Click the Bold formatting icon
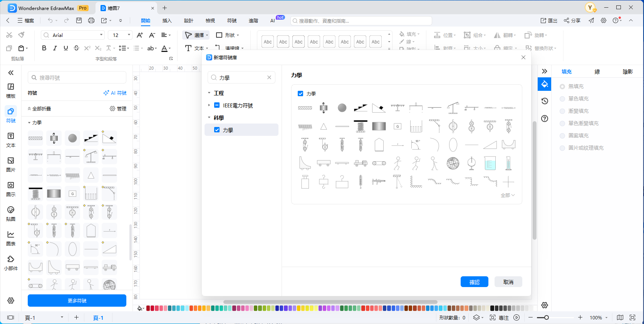The height and width of the screenshot is (324, 644). coord(44,48)
